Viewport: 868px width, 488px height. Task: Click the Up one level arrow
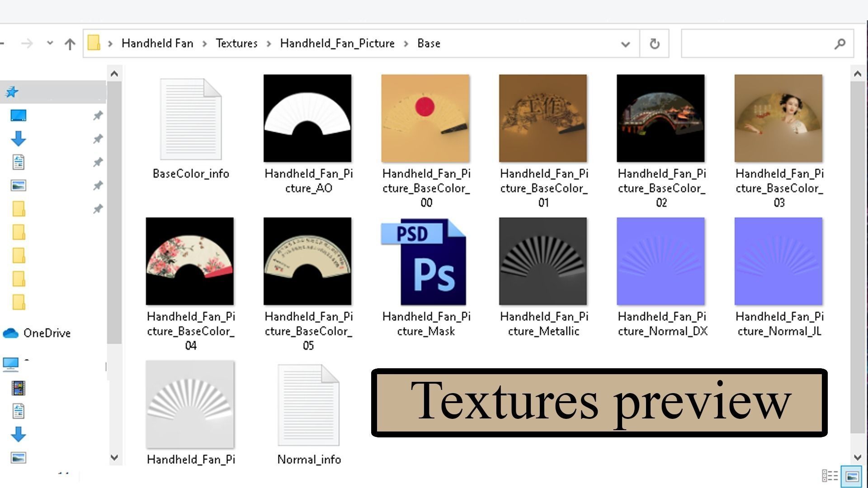point(70,44)
